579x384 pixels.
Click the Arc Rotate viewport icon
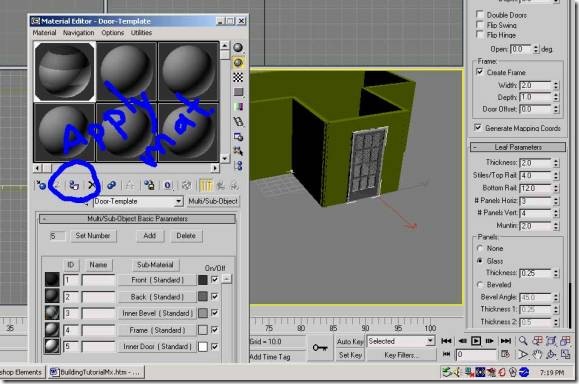tap(551, 354)
